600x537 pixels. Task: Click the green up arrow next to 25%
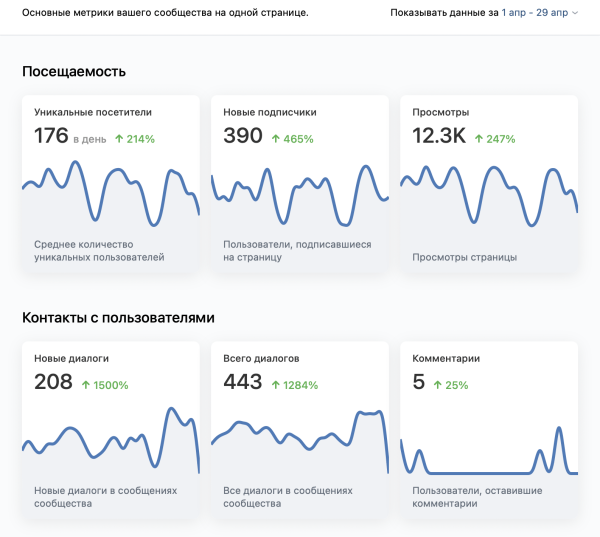pyautogui.click(x=438, y=385)
